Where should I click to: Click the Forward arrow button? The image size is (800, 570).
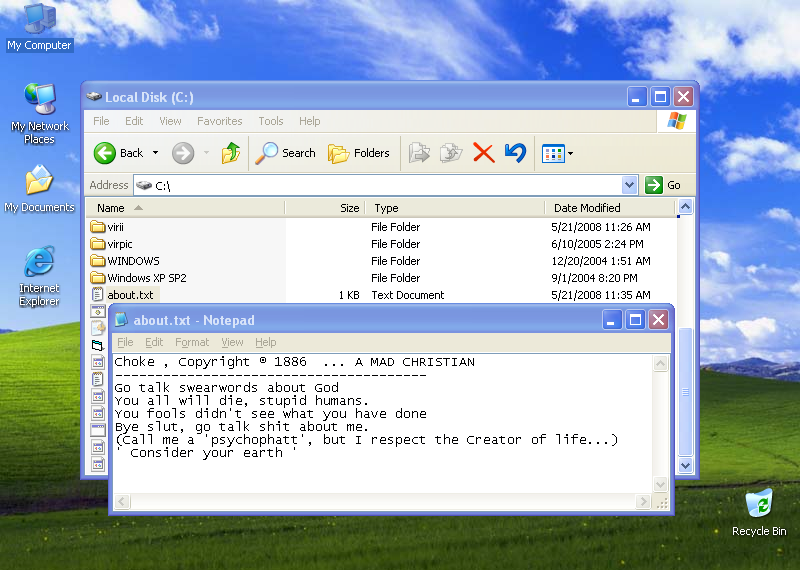click(x=183, y=153)
